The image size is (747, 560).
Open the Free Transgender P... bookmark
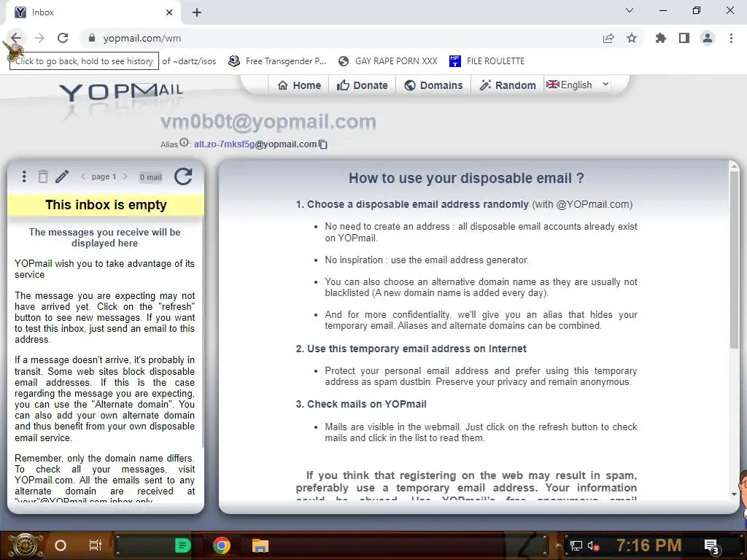coord(276,61)
